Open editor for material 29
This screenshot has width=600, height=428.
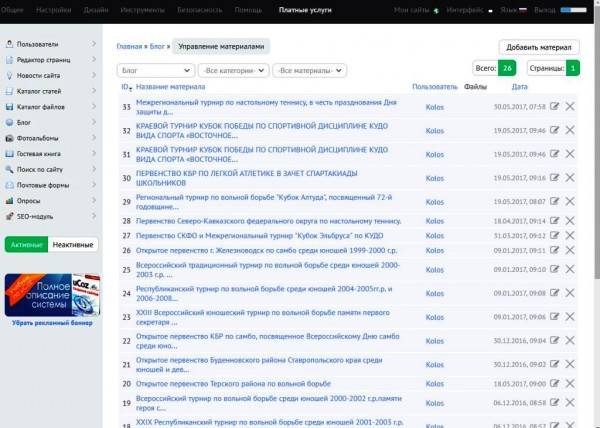click(554, 201)
